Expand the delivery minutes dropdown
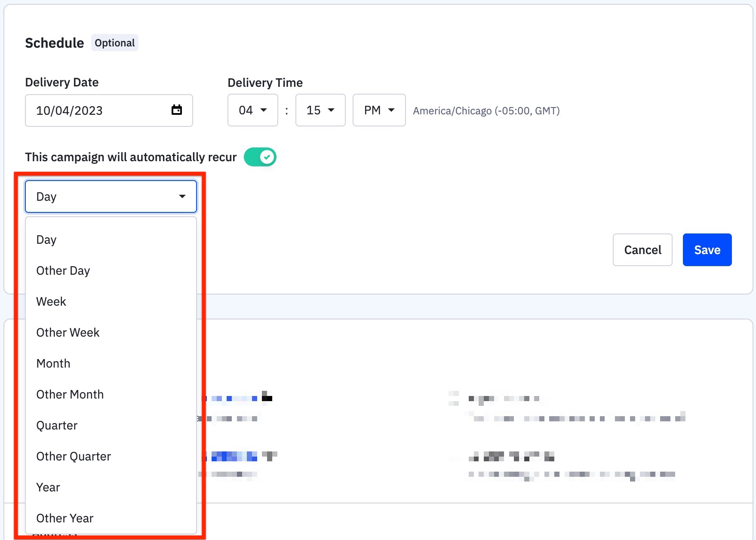The height and width of the screenshot is (540, 756). pos(320,110)
